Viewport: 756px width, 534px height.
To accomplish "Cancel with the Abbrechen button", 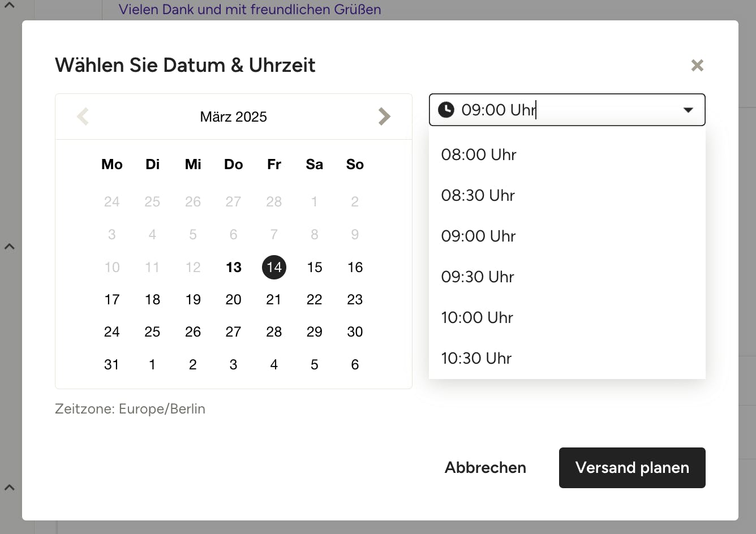I will point(486,467).
